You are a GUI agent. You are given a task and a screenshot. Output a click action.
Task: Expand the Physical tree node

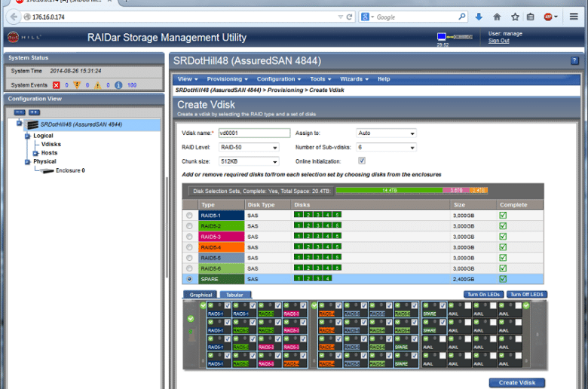pyautogui.click(x=27, y=161)
